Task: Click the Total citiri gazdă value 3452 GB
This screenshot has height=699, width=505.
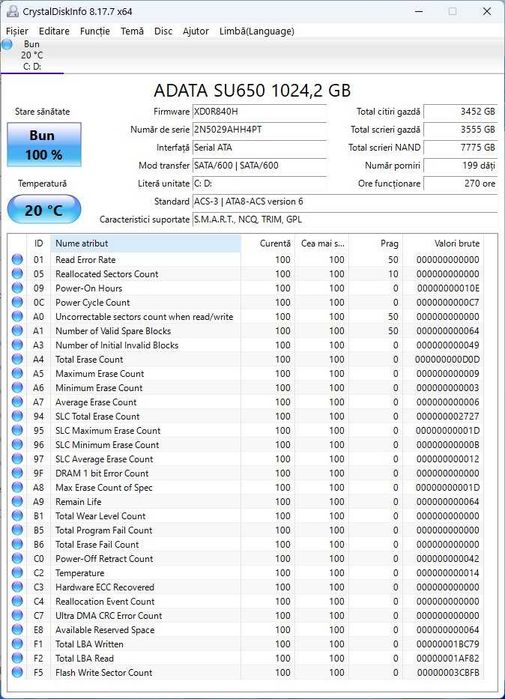Action: [x=460, y=111]
